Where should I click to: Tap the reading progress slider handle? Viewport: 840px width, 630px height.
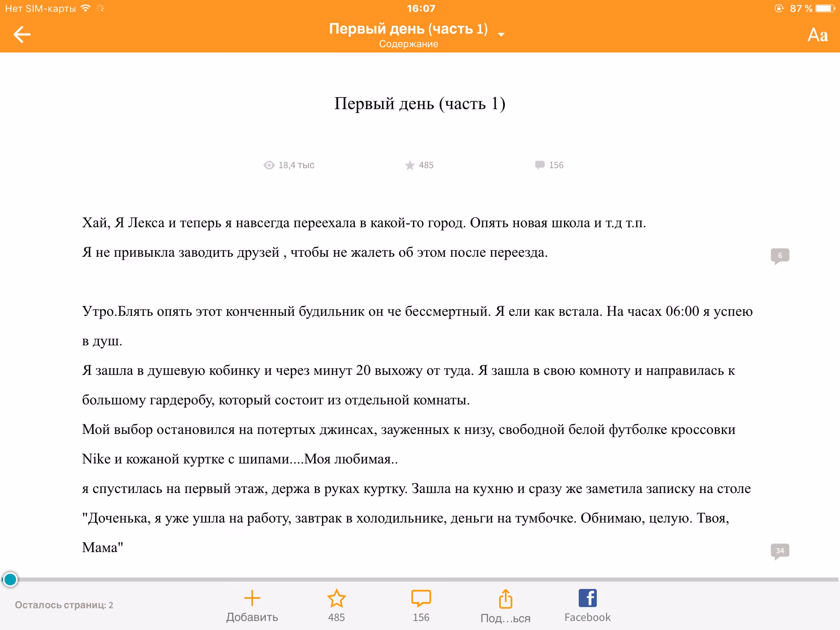(10, 579)
